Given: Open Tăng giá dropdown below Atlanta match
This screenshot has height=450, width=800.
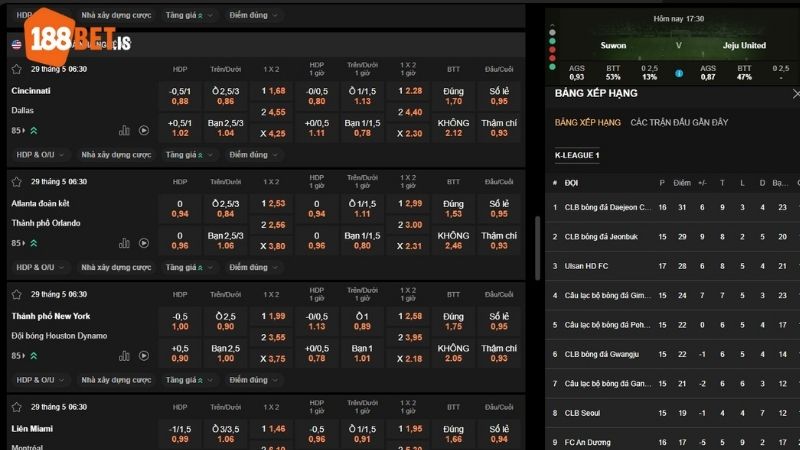Looking at the screenshot, I should [x=188, y=267].
